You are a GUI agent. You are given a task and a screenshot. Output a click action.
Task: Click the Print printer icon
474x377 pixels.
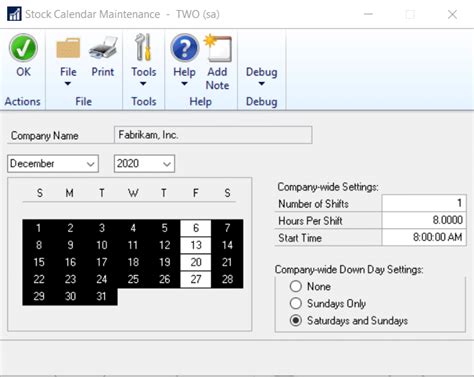[x=103, y=48]
